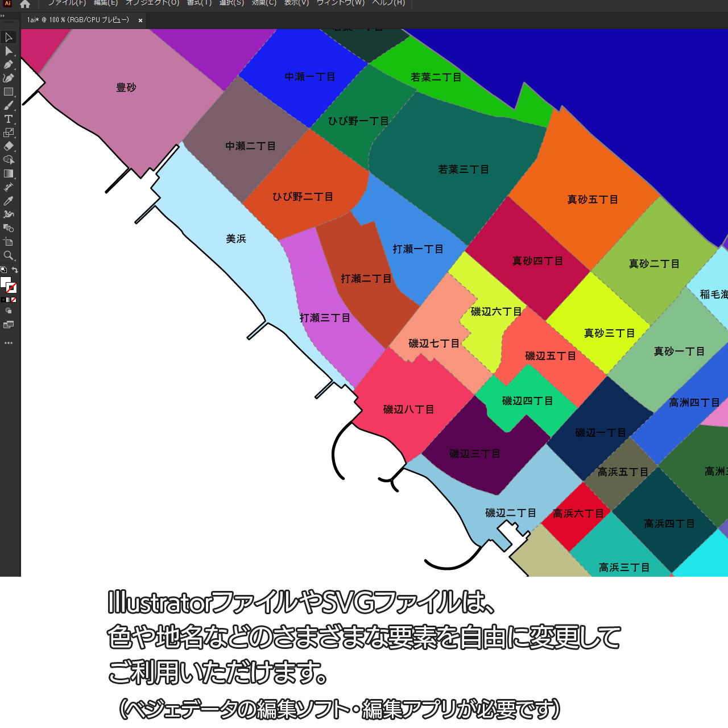Viewport: 728px width, 728px height.
Task: Open the 選択(S) menu
Action: [x=231, y=3]
